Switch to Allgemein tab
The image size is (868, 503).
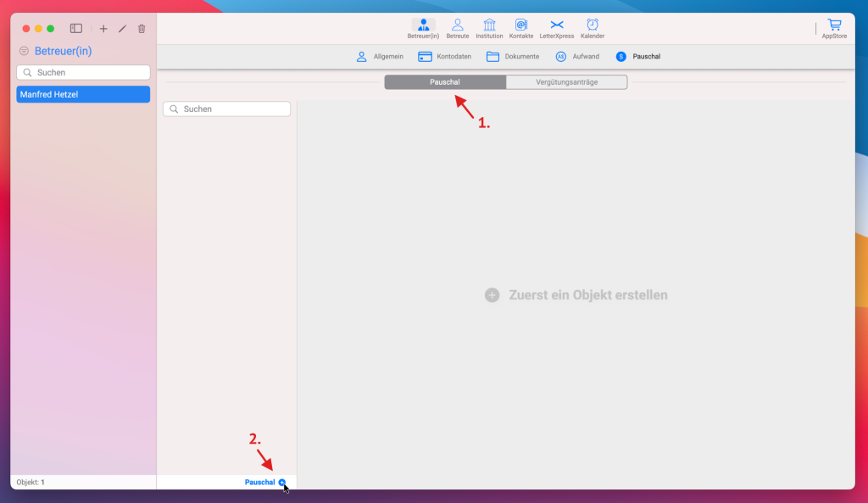click(x=380, y=57)
